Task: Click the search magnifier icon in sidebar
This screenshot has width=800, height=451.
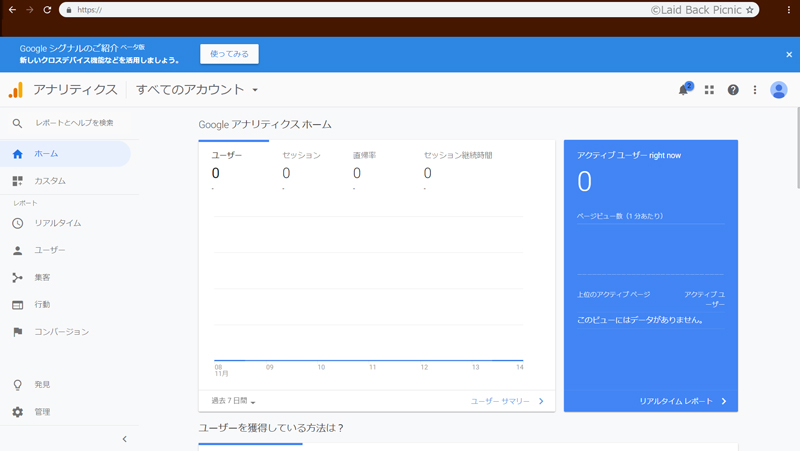Action: pyautogui.click(x=17, y=123)
